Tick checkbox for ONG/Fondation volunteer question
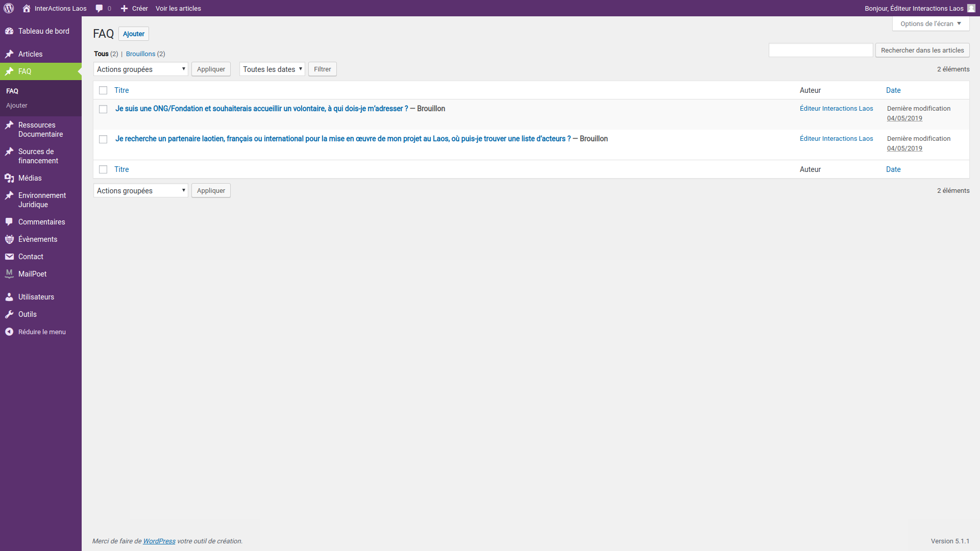Image resolution: width=980 pixels, height=551 pixels. point(103,109)
